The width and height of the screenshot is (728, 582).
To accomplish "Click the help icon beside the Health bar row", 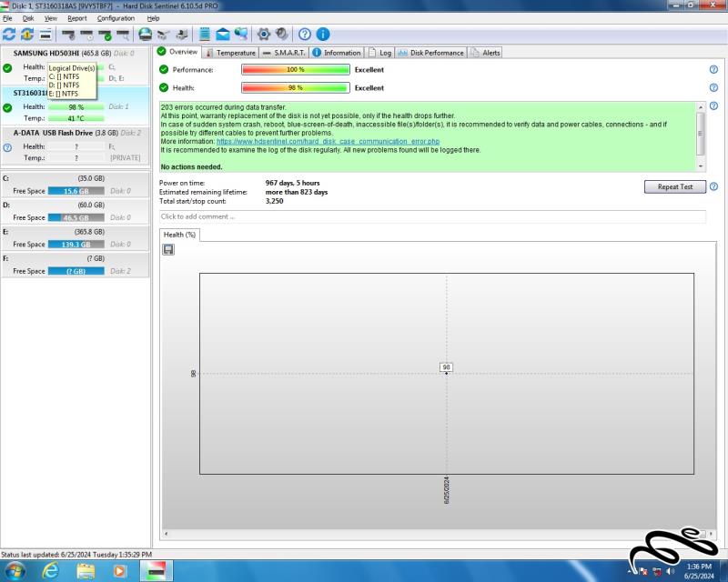I will 713,87.
